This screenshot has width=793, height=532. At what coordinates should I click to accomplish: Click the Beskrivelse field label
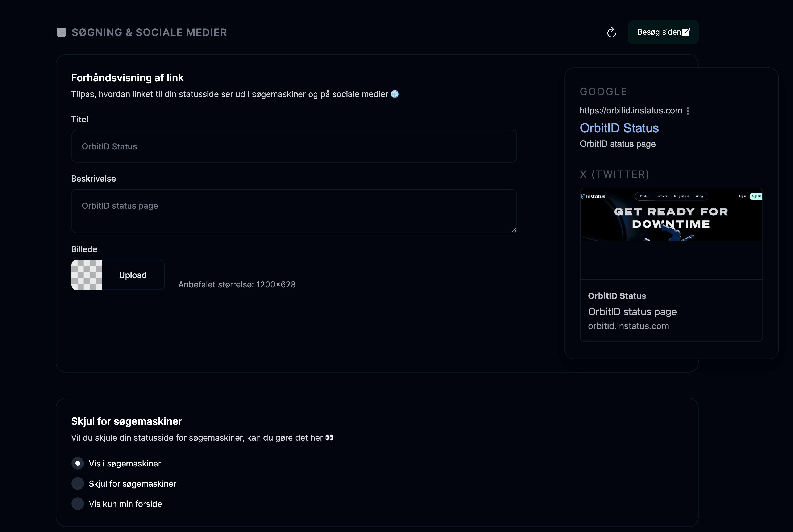coord(94,179)
